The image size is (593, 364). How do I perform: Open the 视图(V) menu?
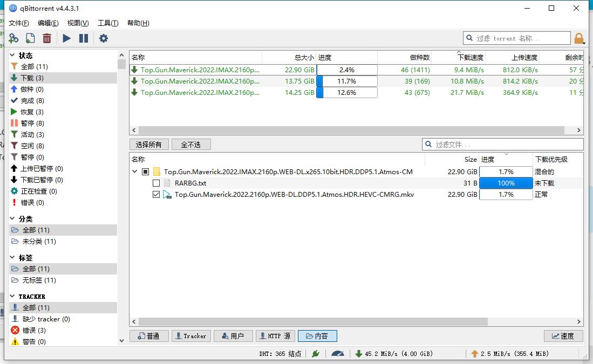click(78, 23)
